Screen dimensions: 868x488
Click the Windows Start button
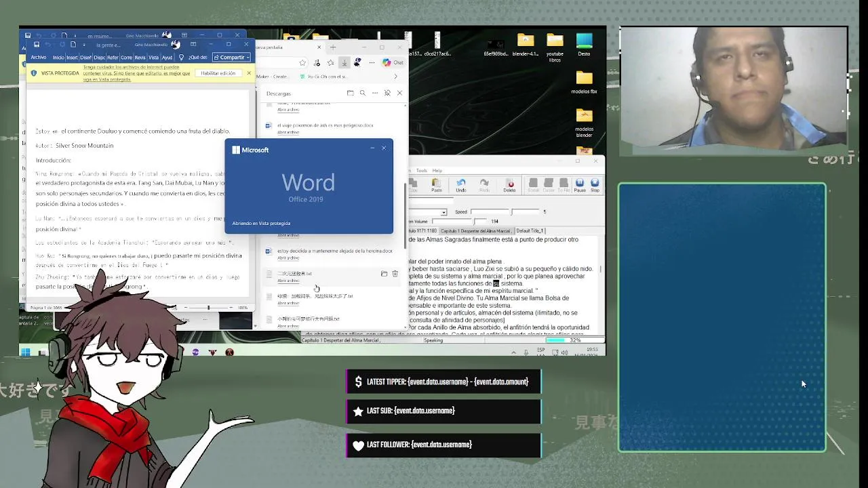pyautogui.click(x=26, y=352)
